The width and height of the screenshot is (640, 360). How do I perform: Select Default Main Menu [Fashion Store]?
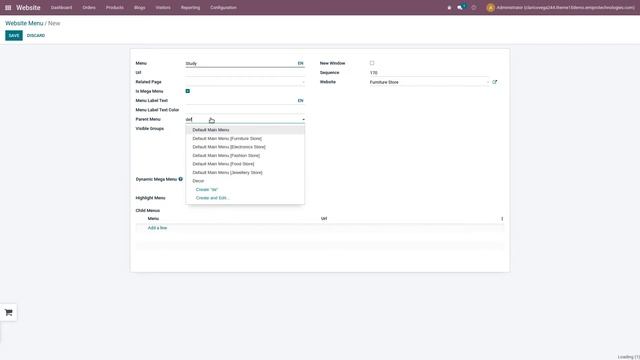(x=245, y=156)
